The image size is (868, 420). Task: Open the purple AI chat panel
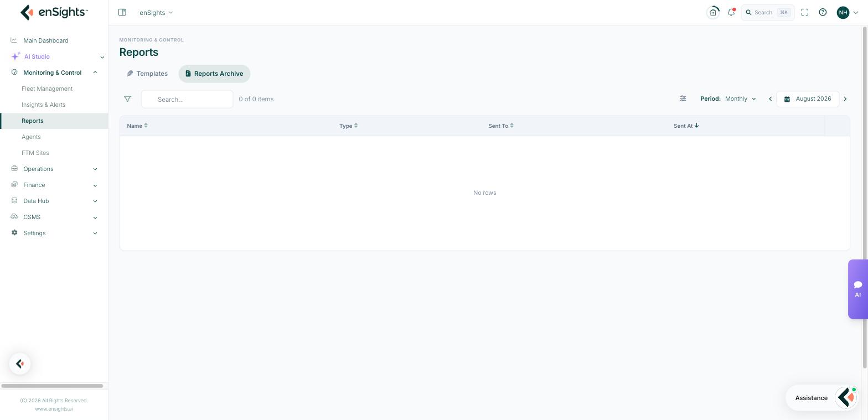857,289
